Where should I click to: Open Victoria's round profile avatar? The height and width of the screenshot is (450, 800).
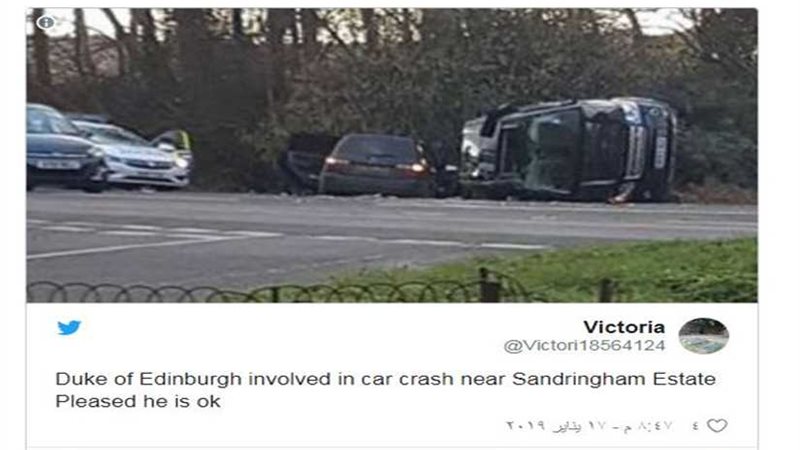704,336
